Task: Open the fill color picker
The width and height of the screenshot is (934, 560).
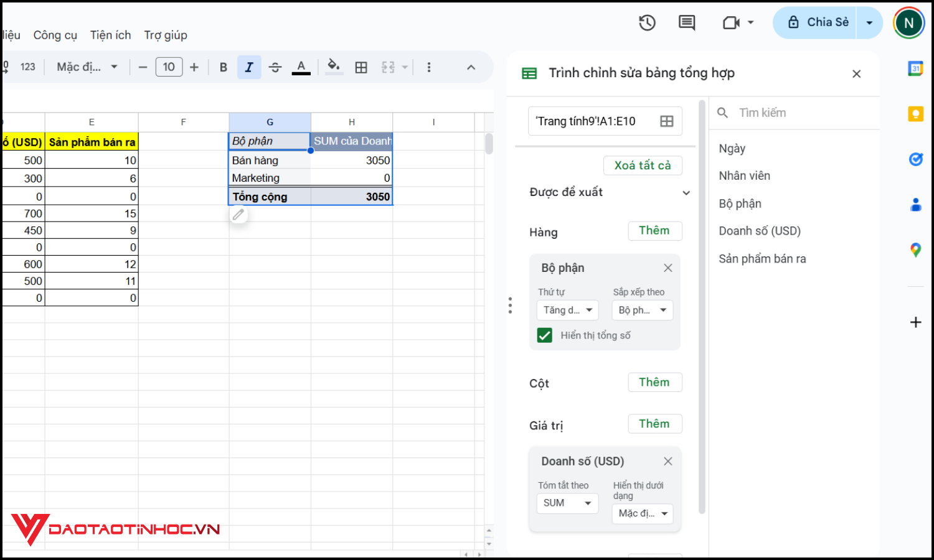Action: pyautogui.click(x=334, y=67)
